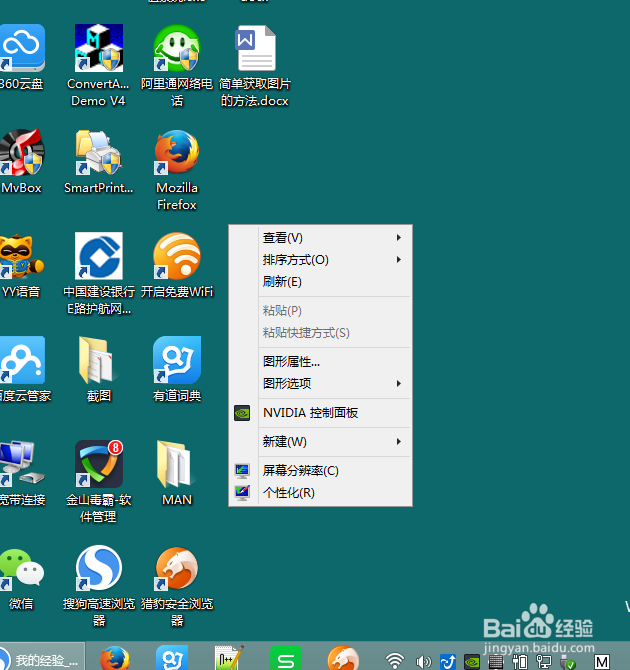Open Wi-Fi network tray icon
The height and width of the screenshot is (670, 630).
coord(394,661)
